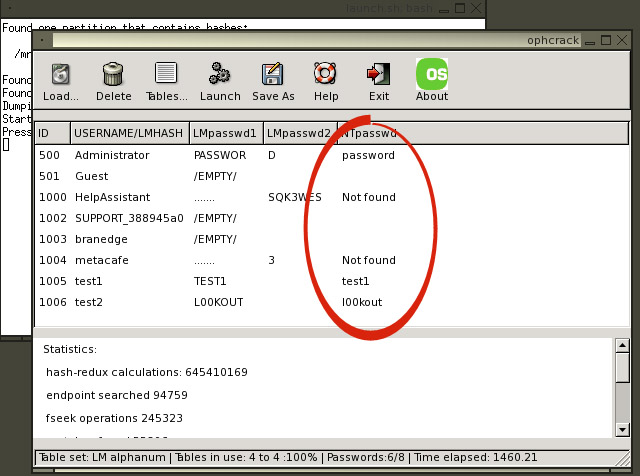Click the SQK3WES LMpasswd2 cell

[295, 197]
